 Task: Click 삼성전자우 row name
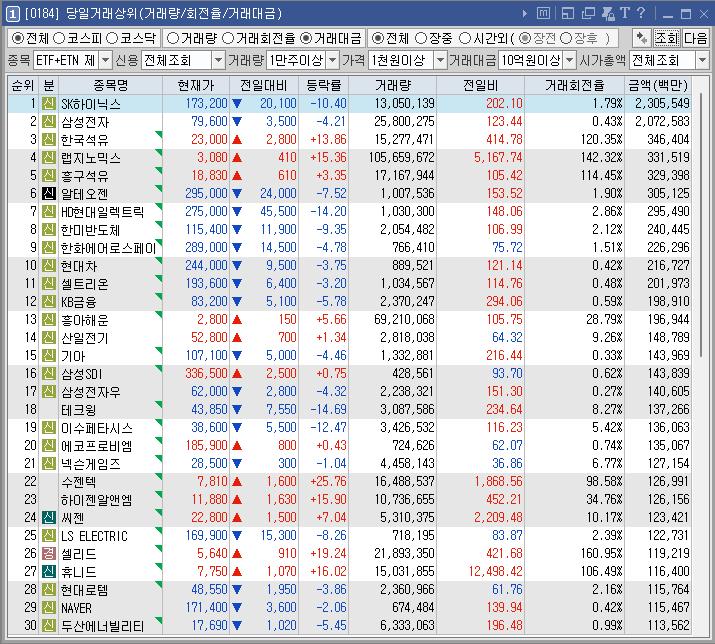point(90,392)
